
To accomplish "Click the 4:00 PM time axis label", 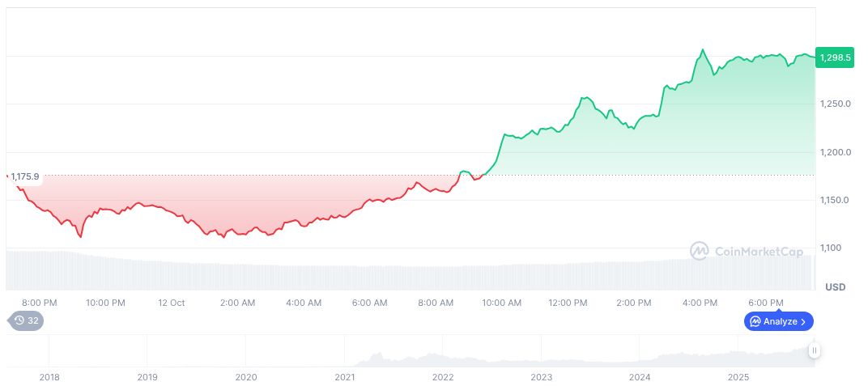I will point(700,303).
